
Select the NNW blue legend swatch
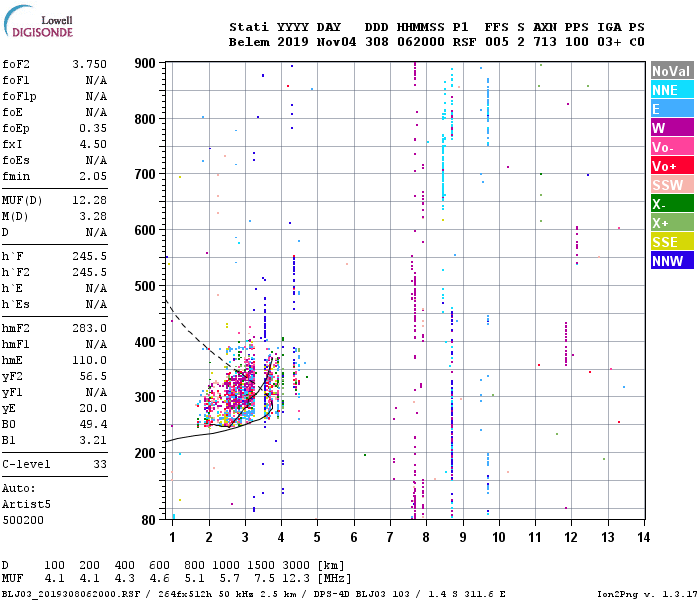[x=672, y=261]
